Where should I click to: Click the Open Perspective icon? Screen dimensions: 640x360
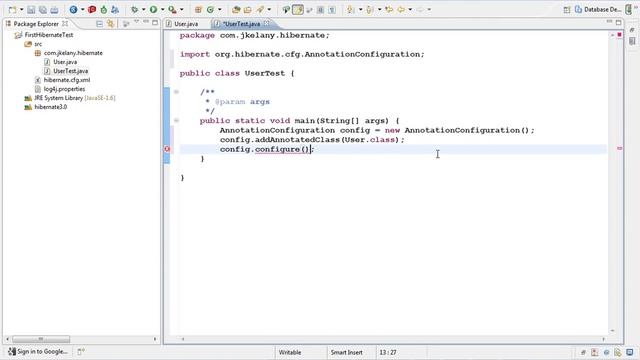click(567, 9)
